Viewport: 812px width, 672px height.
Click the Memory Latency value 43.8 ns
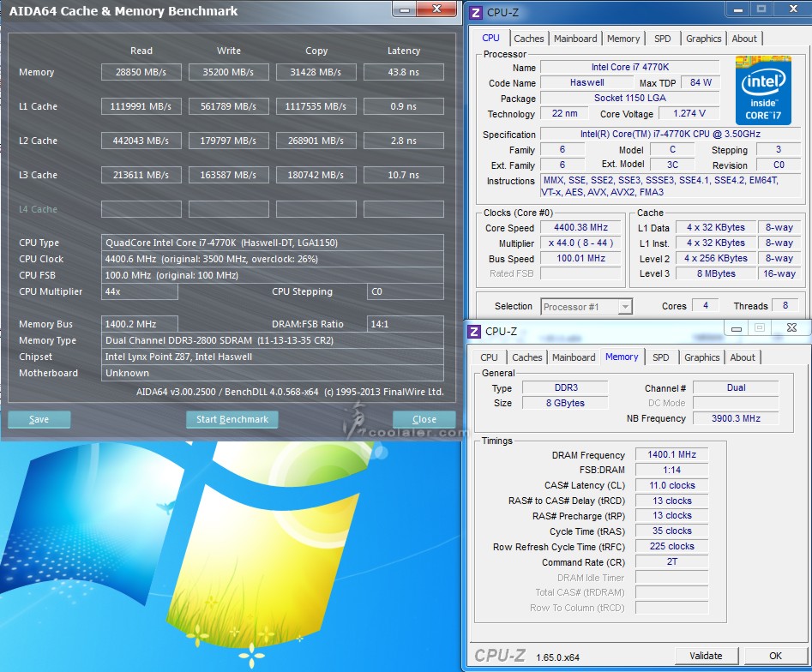[403, 72]
